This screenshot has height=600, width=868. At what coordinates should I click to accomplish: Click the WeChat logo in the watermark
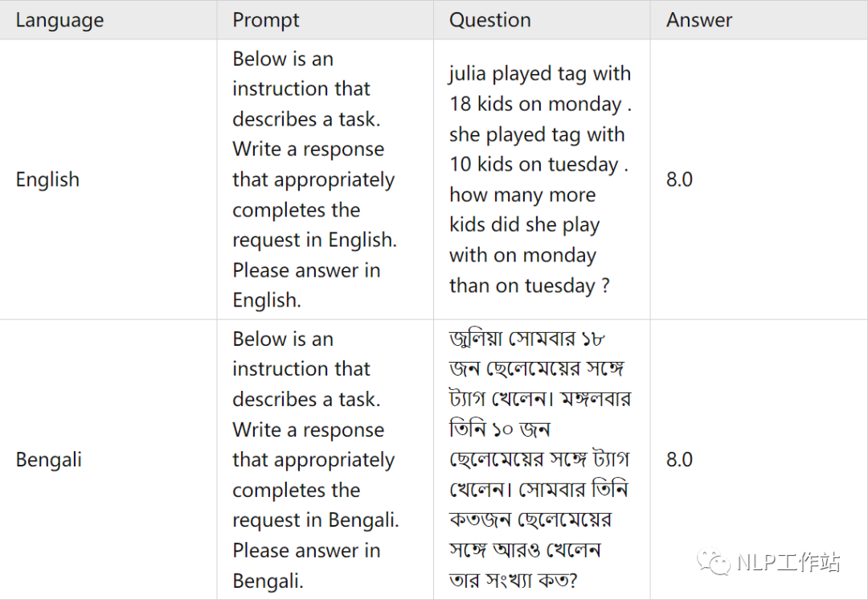(714, 562)
